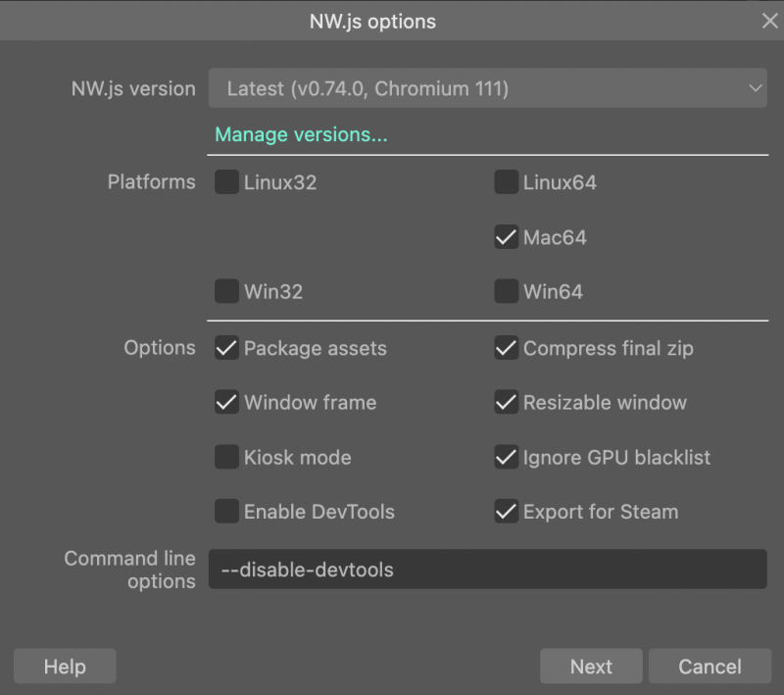
Task: Check the Enable DevTools box
Action: pos(226,512)
